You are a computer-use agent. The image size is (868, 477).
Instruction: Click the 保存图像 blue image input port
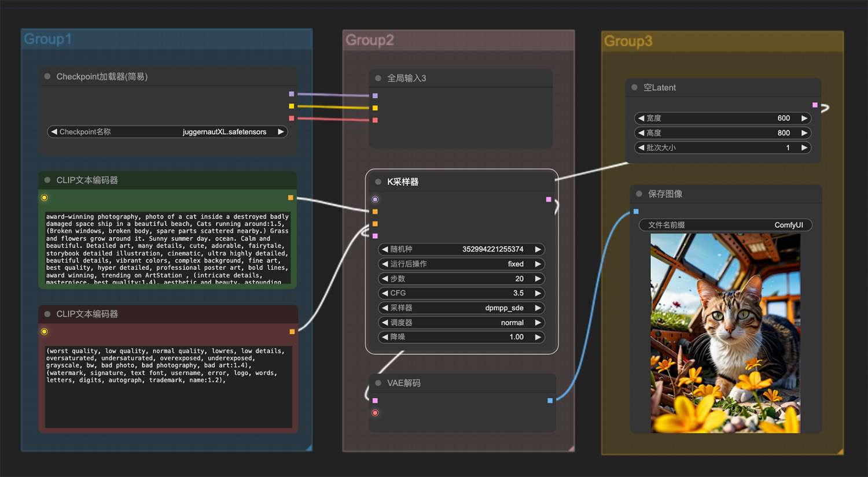[636, 212]
